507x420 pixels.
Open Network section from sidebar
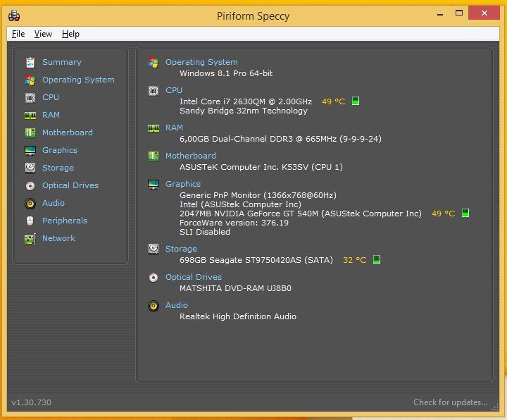(58, 238)
